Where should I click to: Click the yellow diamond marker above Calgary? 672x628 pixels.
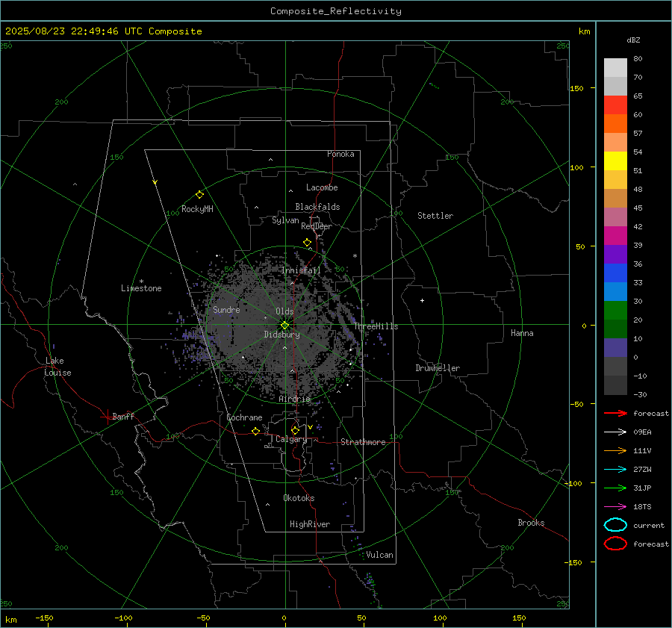pos(295,430)
